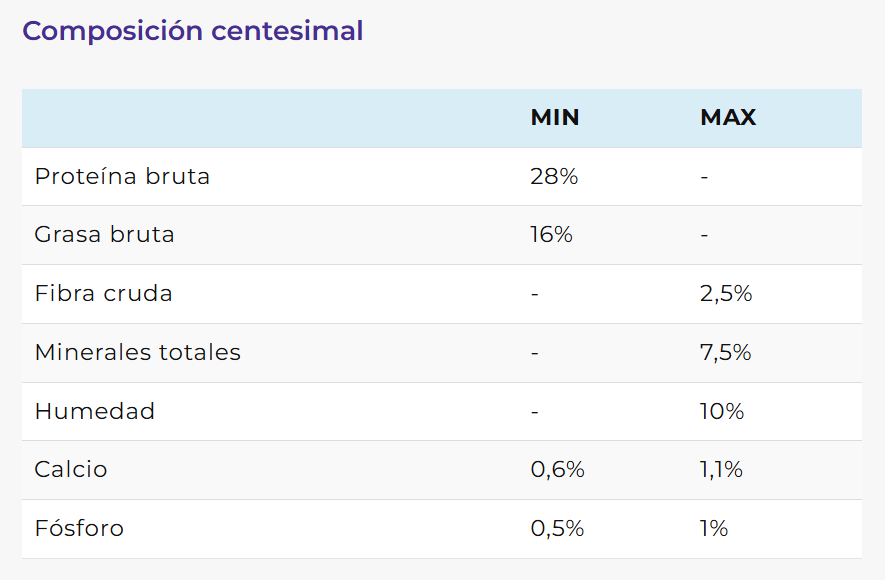Select the Humedad row label
The image size is (885, 580).
[94, 411]
